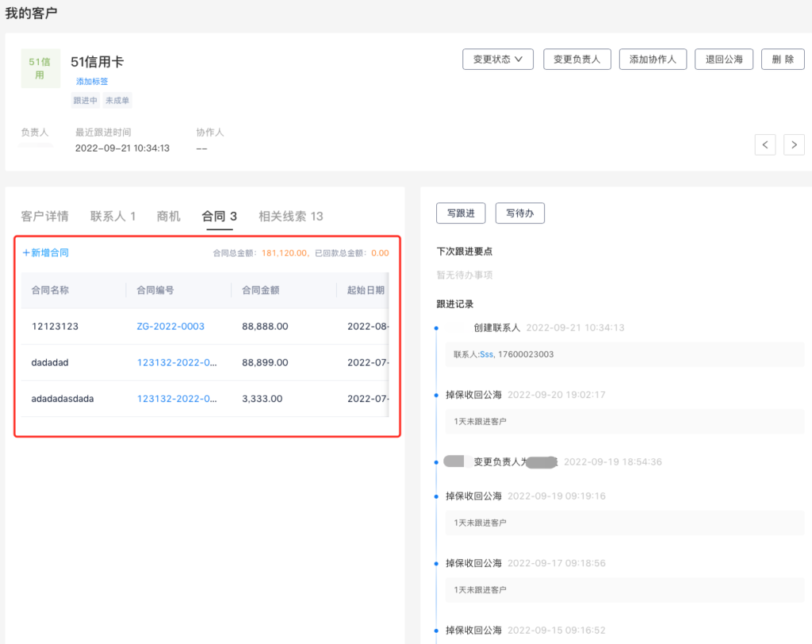Screen dimensions: 812x644
Task: Click the 51信用 customer avatar
Action: pos(40,68)
